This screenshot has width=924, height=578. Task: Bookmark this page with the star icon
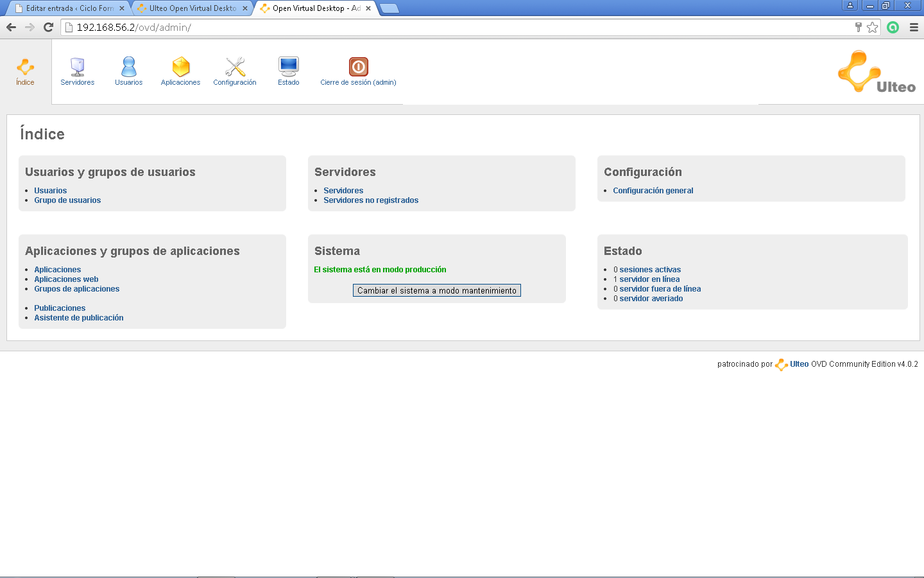tap(872, 27)
